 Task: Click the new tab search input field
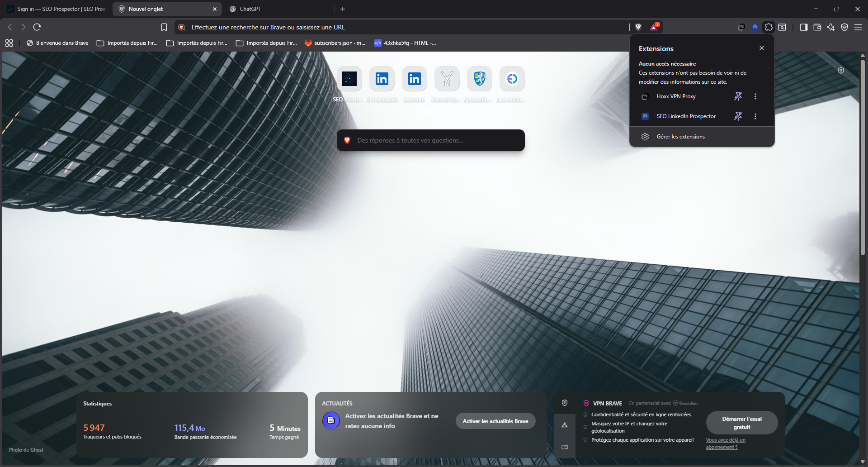(430, 140)
